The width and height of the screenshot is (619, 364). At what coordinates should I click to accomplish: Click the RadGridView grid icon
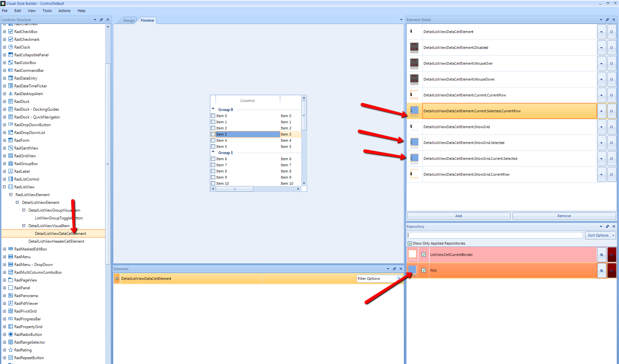pyautogui.click(x=11, y=156)
